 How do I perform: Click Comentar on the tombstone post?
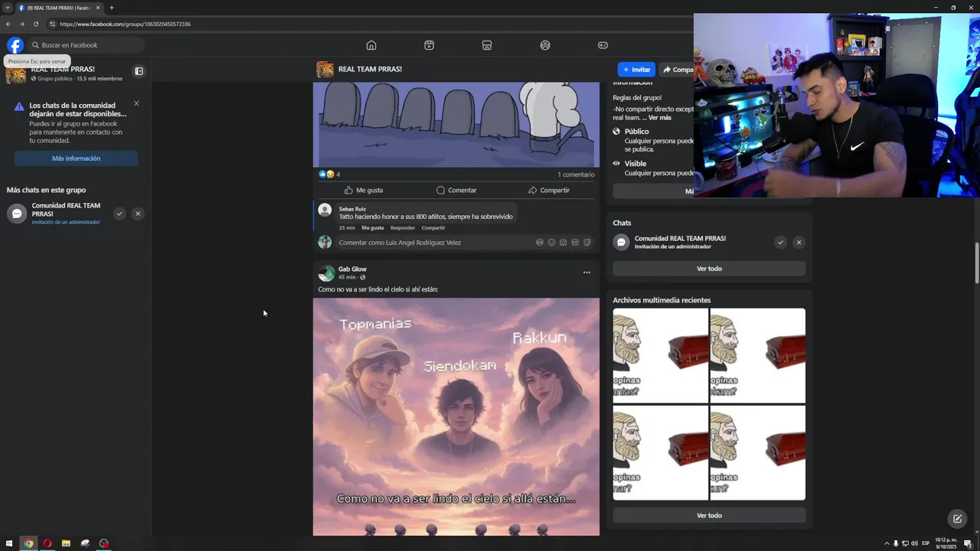click(456, 190)
